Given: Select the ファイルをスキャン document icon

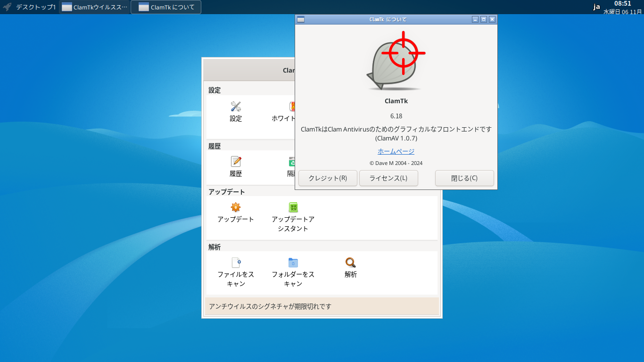Looking at the screenshot, I should coord(236,263).
